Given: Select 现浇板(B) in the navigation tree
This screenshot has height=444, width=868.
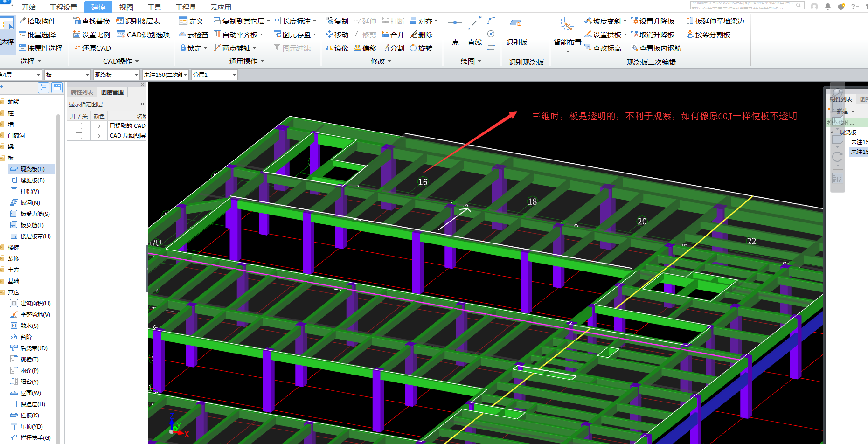Looking at the screenshot, I should (32, 169).
